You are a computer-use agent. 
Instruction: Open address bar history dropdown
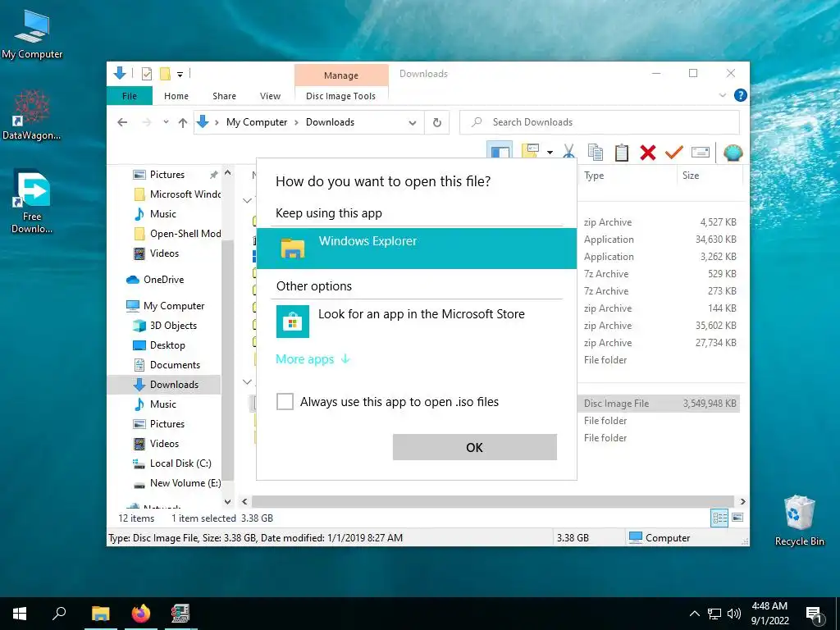coord(412,123)
